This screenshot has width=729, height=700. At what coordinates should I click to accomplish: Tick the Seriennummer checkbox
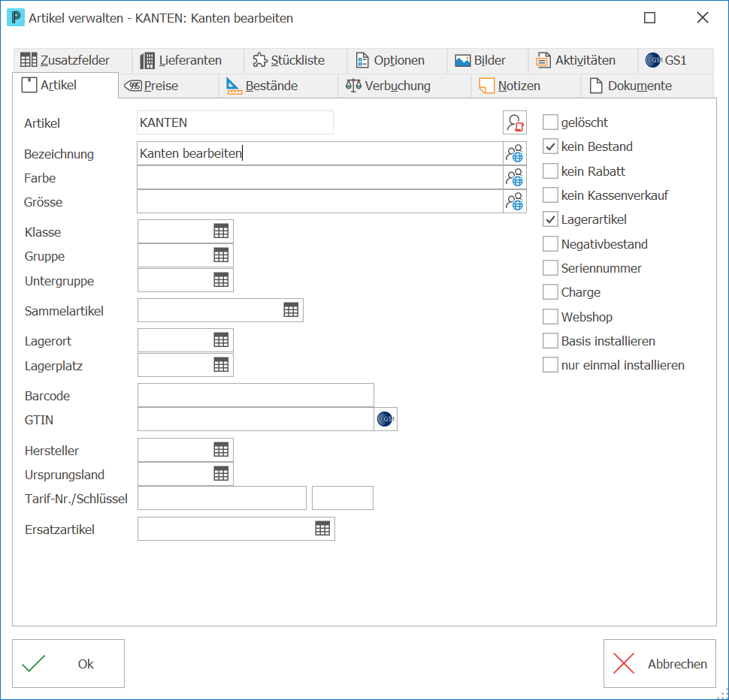(550, 268)
